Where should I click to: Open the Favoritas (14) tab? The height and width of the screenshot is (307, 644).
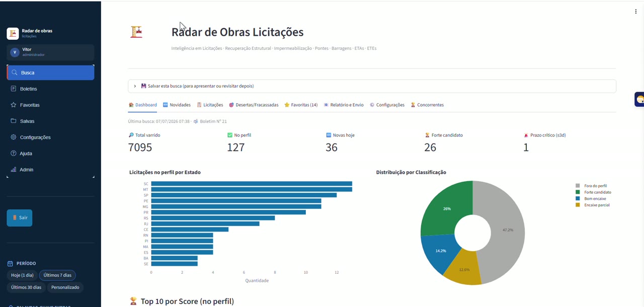(301, 105)
